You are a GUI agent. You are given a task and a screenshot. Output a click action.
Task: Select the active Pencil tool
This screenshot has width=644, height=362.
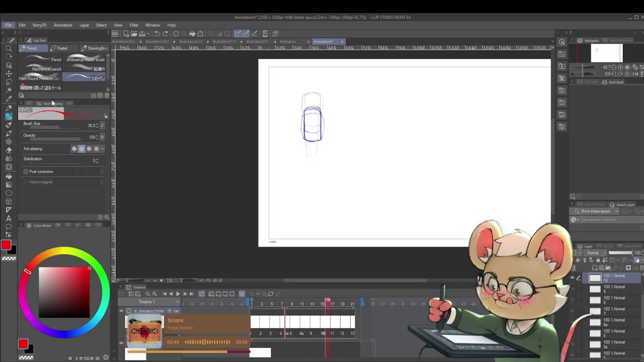(x=9, y=116)
